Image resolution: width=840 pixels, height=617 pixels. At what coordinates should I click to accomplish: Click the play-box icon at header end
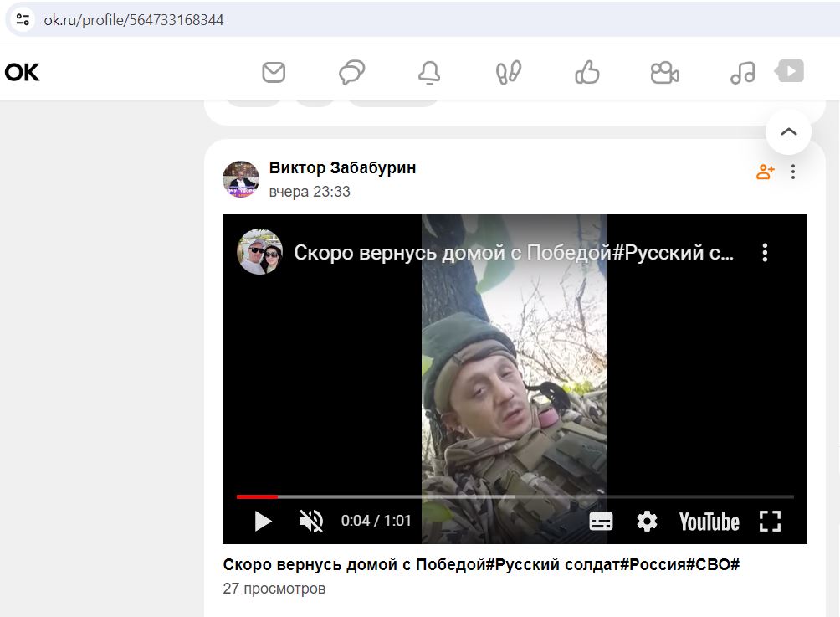(x=790, y=71)
